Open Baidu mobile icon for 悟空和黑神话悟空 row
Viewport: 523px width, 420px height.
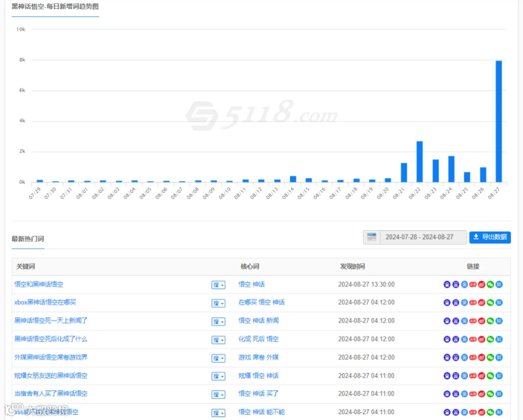click(x=456, y=284)
